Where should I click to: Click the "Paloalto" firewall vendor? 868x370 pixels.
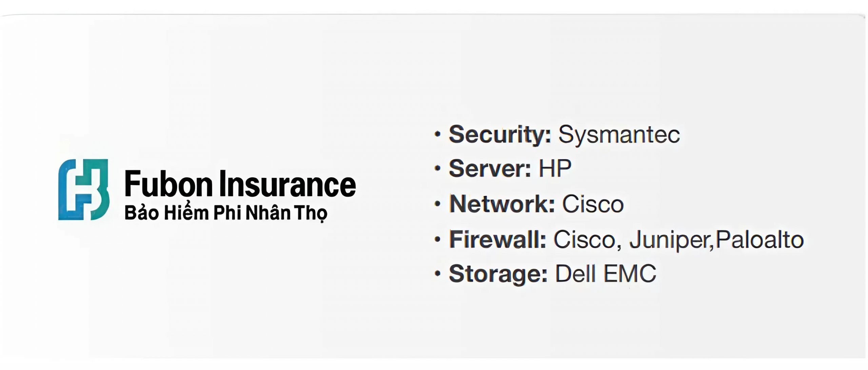click(x=759, y=240)
